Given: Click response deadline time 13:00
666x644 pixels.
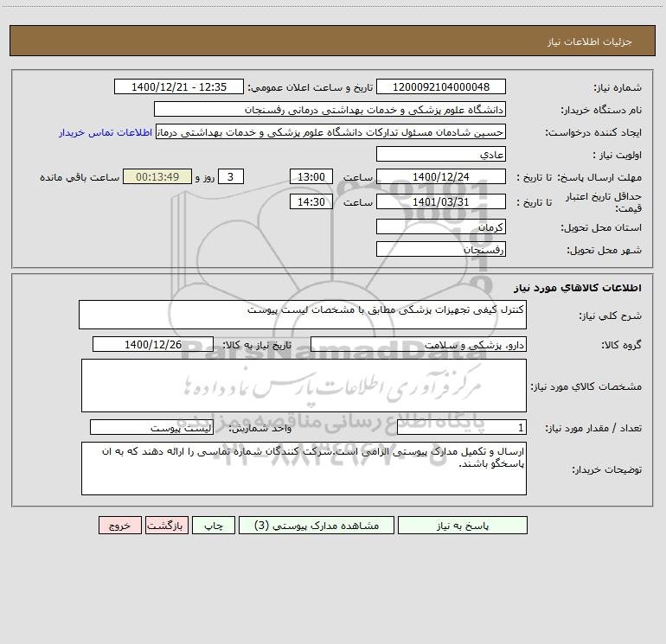Looking at the screenshot, I should [x=311, y=176].
